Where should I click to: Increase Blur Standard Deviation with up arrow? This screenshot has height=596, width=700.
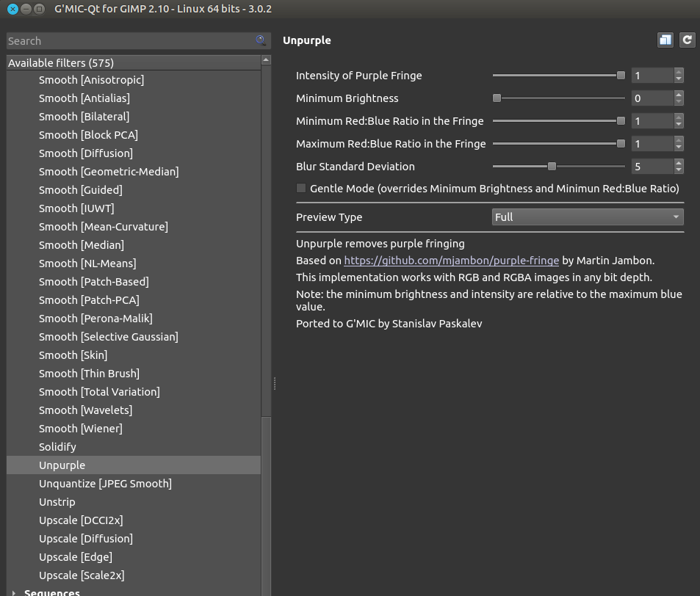coord(679,163)
